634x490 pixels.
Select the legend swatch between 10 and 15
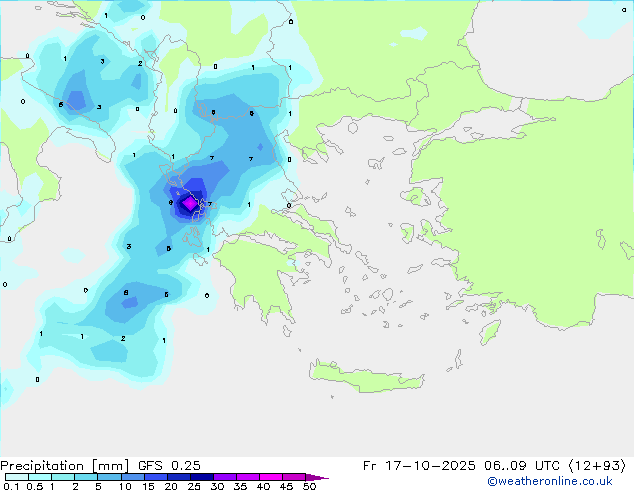[x=133, y=477]
